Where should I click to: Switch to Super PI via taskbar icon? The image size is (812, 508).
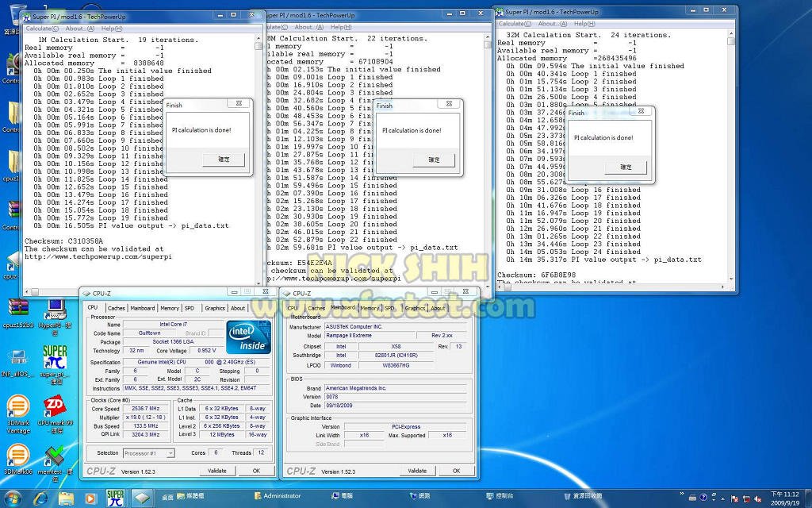click(x=115, y=497)
